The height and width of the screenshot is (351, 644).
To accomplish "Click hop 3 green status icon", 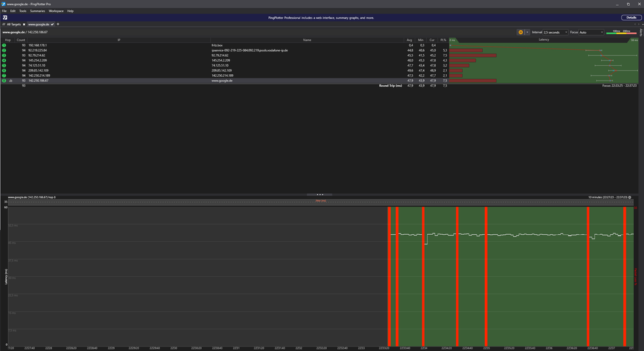I will click(x=4, y=55).
